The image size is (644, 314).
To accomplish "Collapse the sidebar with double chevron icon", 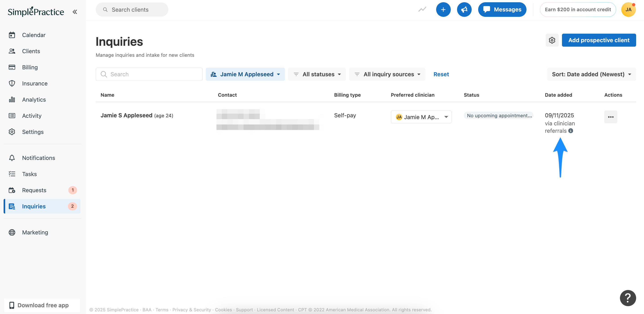I will (75, 12).
